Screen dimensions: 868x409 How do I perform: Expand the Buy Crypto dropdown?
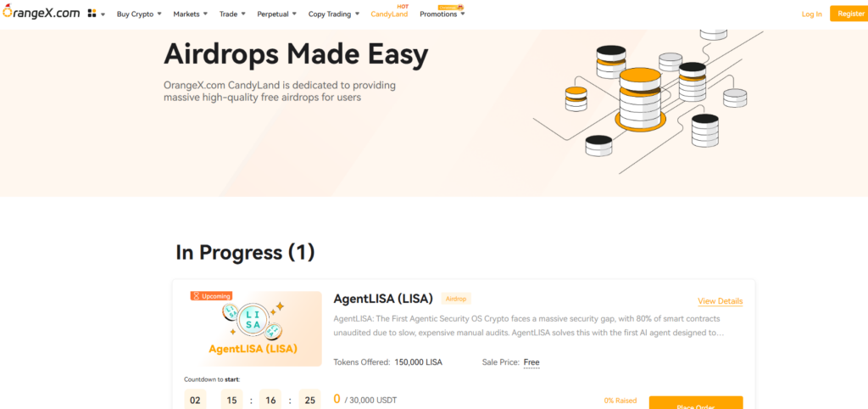[x=139, y=14]
